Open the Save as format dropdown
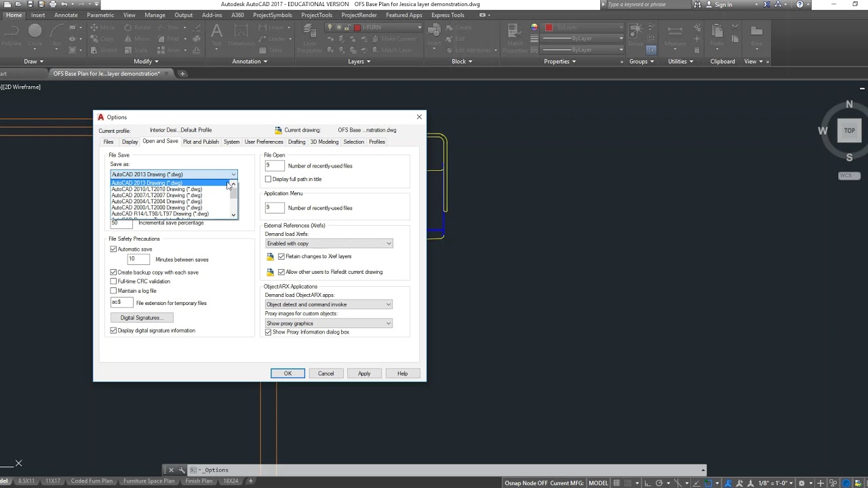868x488 pixels. pyautogui.click(x=174, y=174)
